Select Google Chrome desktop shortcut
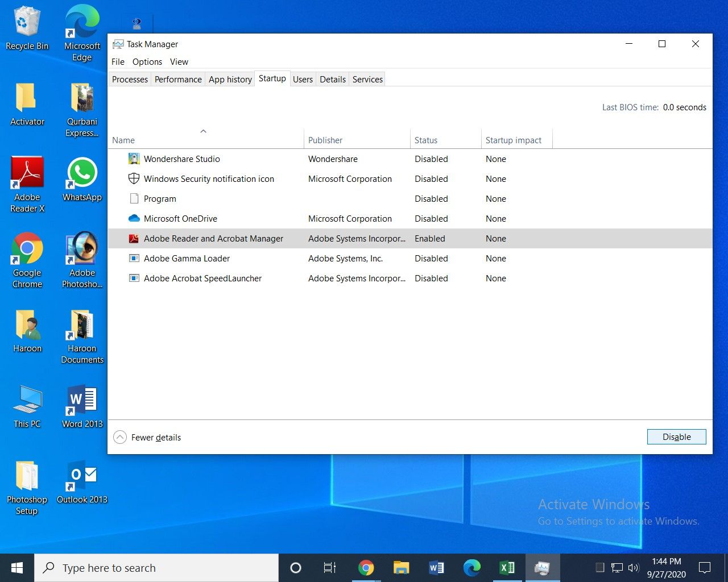The height and width of the screenshot is (582, 728). 27,260
